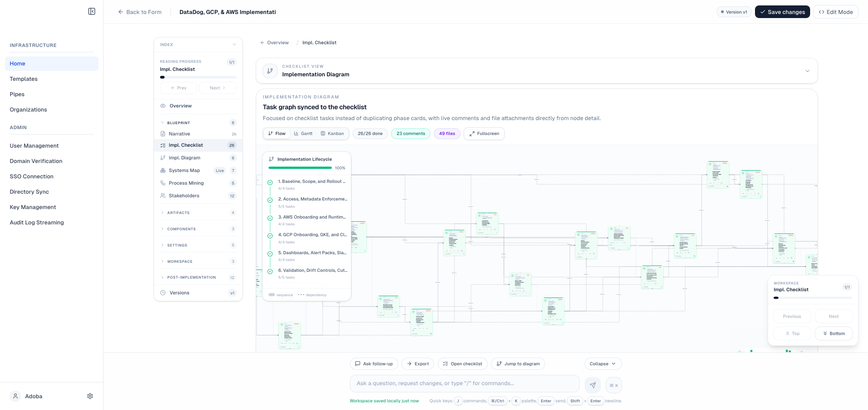The width and height of the screenshot is (868, 410).
Task: Select the Flow diagram view icon
Action: tap(271, 134)
